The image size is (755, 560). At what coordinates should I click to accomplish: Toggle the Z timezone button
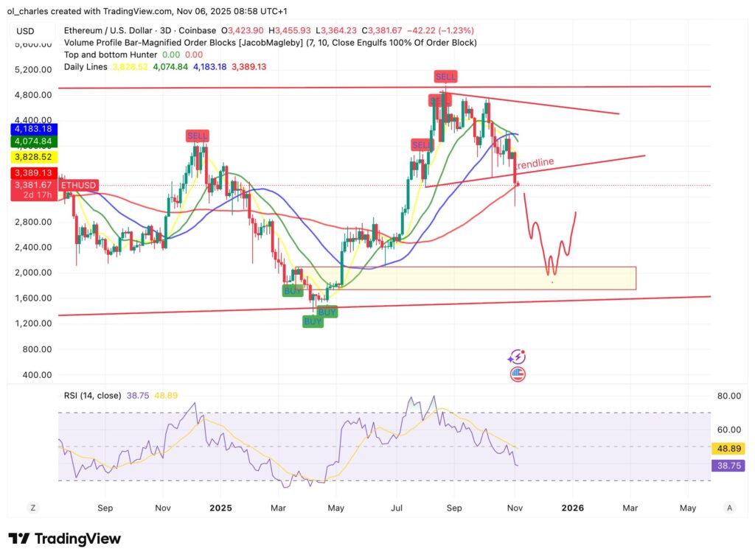[x=32, y=508]
